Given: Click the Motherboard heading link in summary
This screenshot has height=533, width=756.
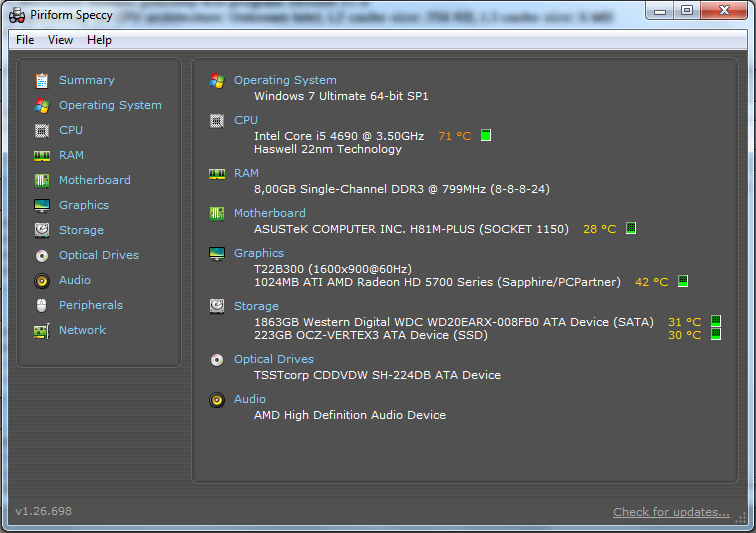Looking at the screenshot, I should tap(270, 214).
